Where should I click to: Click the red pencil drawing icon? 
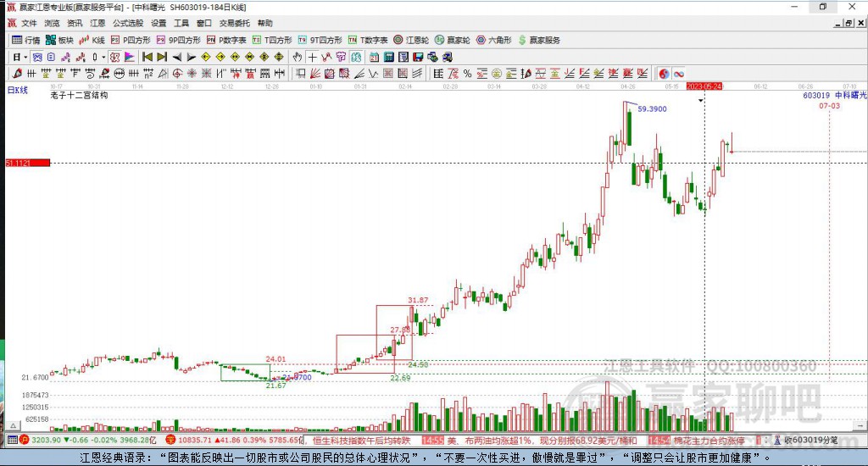pyautogui.click(x=17, y=74)
